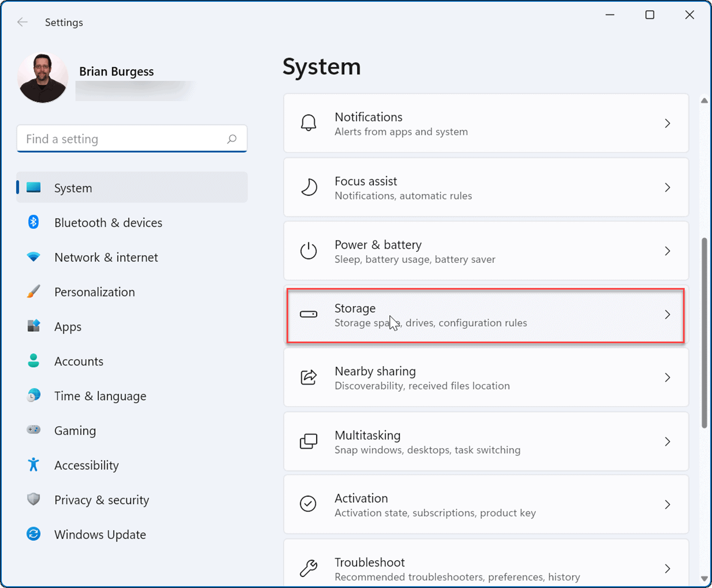This screenshot has width=712, height=588.
Task: Open Nearby sharing settings
Action: coord(486,377)
